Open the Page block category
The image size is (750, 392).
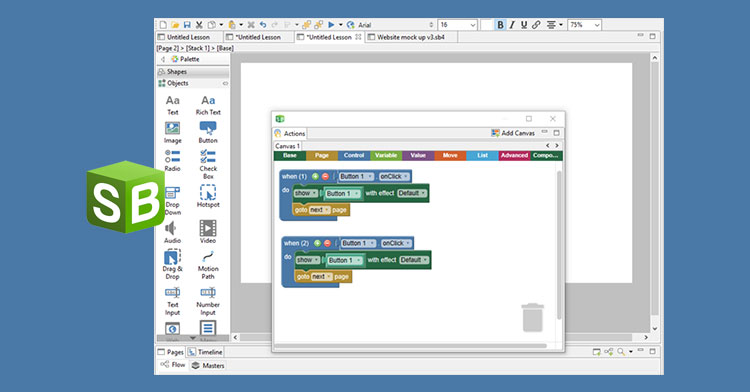322,155
